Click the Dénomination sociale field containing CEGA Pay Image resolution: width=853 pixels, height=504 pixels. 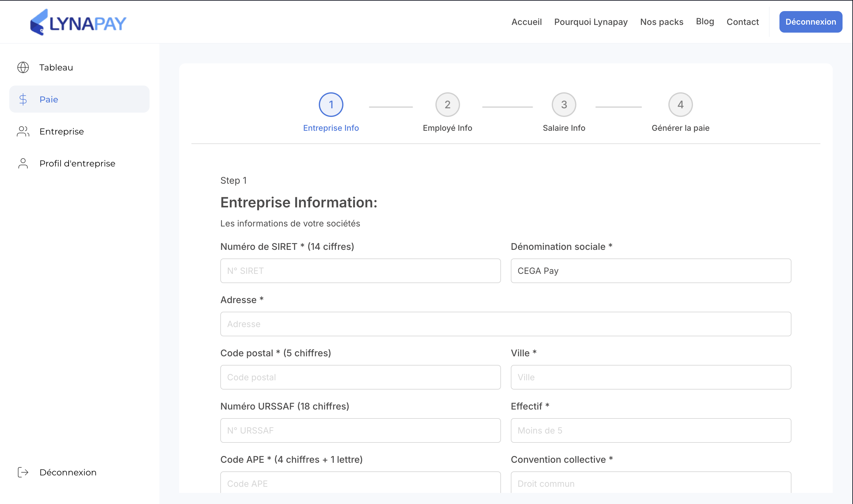(x=651, y=271)
